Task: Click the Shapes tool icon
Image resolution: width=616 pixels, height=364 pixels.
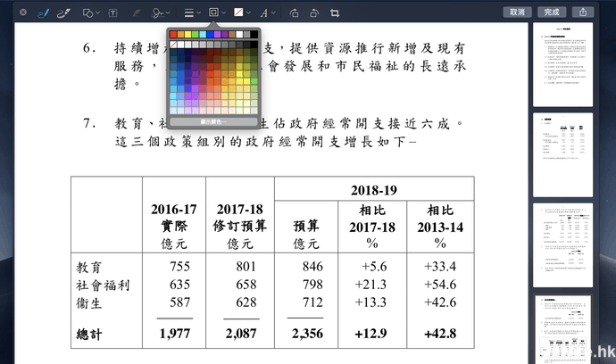Action: click(x=87, y=13)
